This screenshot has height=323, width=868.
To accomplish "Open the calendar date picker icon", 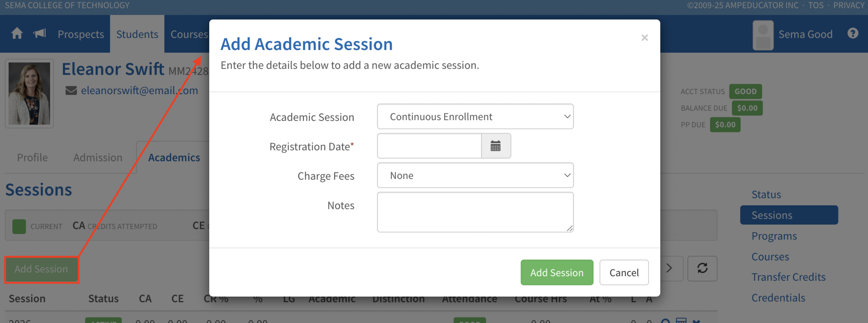I will (x=495, y=146).
